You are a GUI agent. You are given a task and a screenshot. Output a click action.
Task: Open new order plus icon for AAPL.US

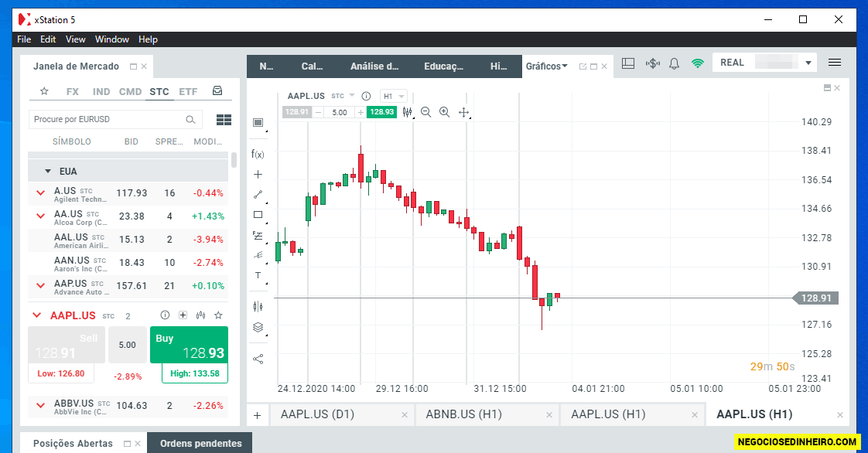pyautogui.click(x=183, y=315)
